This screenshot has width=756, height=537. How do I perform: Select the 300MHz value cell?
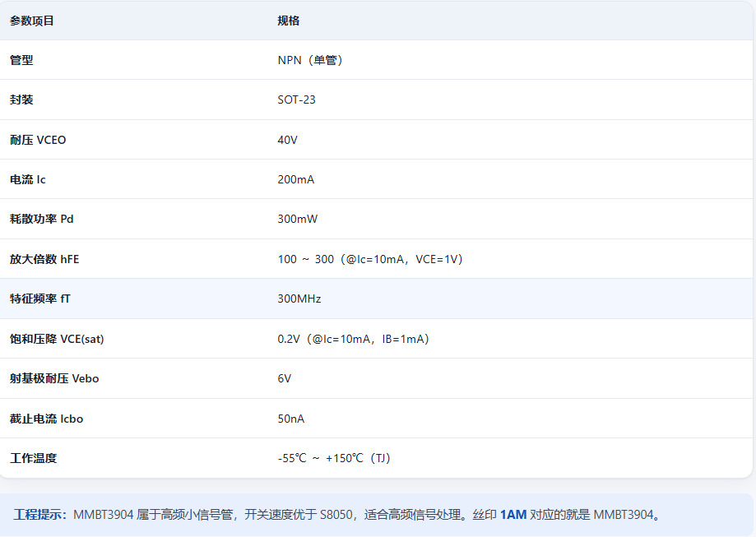click(x=299, y=299)
